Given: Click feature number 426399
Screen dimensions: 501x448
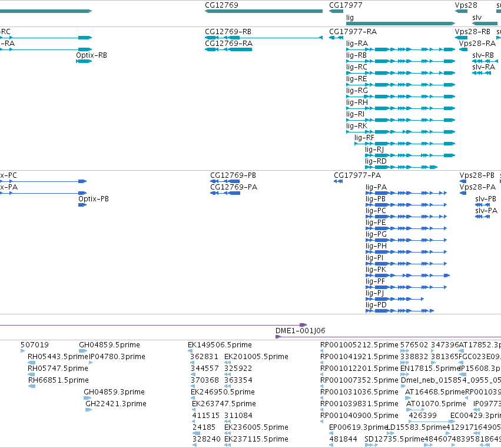Looking at the screenshot, I should coord(423,416).
